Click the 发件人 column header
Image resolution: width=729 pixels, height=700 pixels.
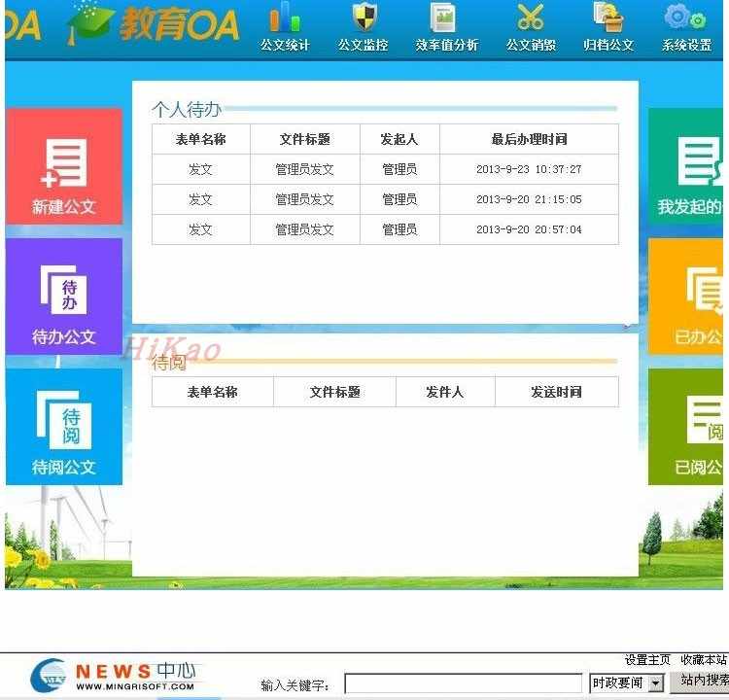pos(445,392)
